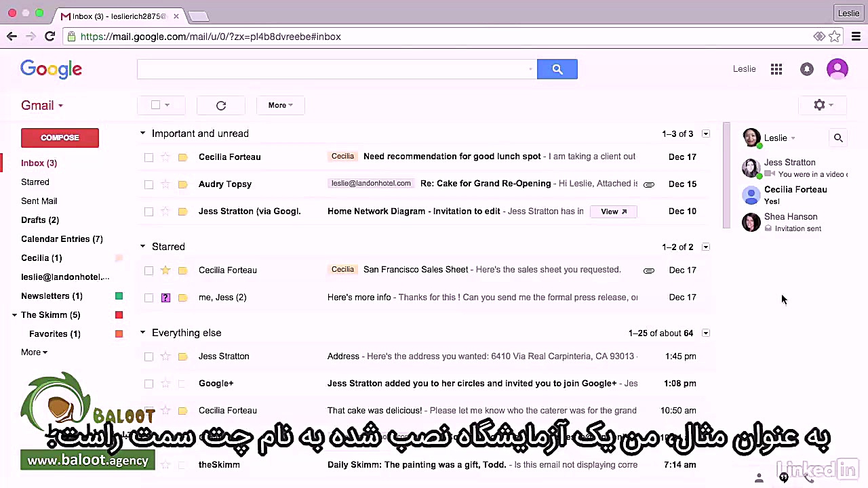The height and width of the screenshot is (488, 868).
Task: Select the Audry Topsy email checkbox
Action: pyautogui.click(x=149, y=184)
